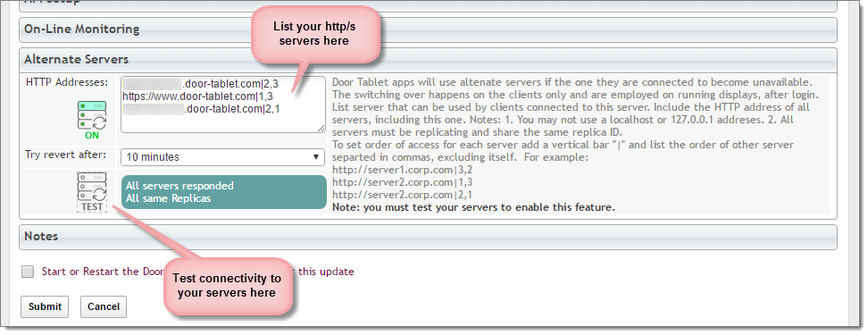The width and height of the screenshot is (868, 335).
Task: Expand the Notes section
Action: pos(428,237)
